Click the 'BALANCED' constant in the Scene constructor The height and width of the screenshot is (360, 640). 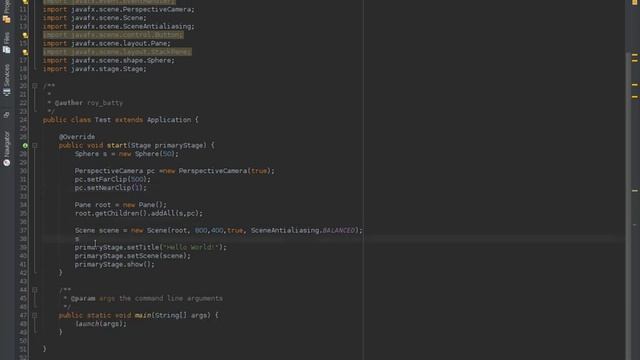(339, 231)
